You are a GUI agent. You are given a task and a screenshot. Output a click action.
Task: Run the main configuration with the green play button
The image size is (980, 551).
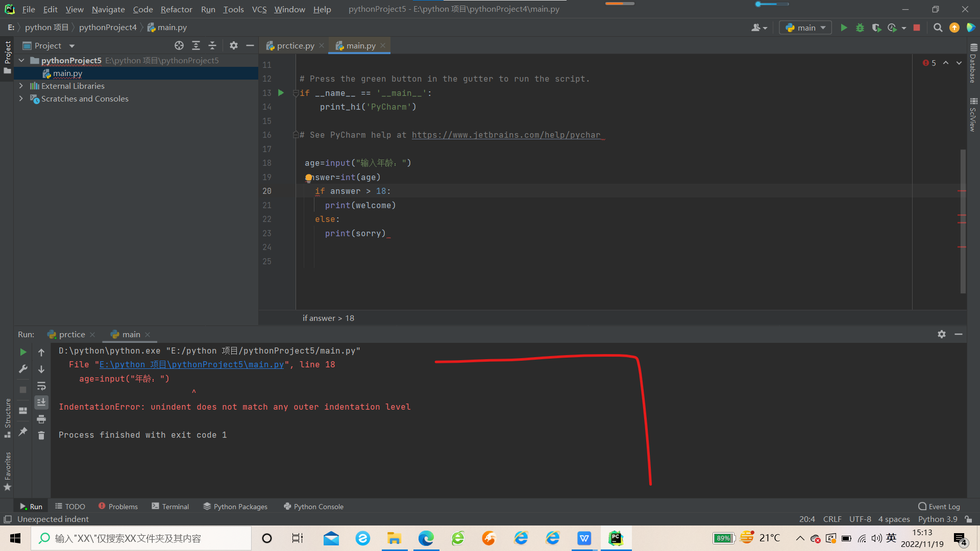click(x=844, y=28)
